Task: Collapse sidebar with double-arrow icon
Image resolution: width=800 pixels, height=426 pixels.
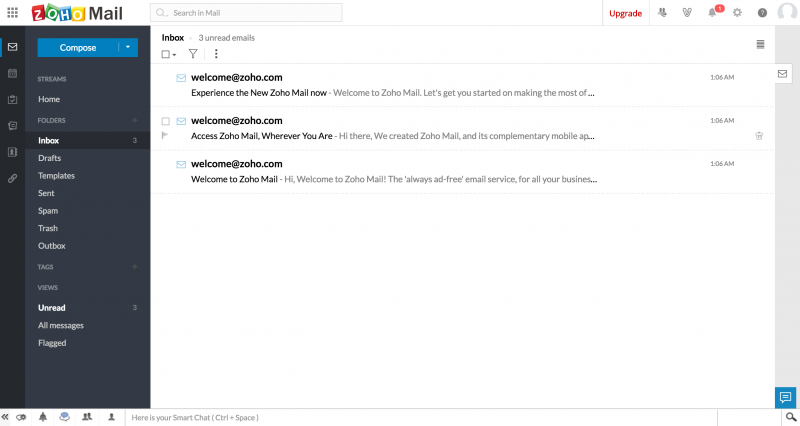Action: (x=5, y=417)
